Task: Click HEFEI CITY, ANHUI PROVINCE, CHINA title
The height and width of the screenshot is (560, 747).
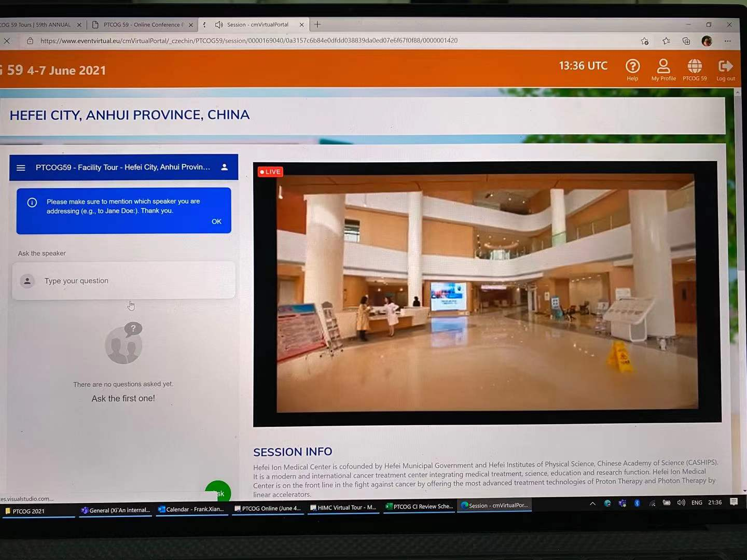Action: pyautogui.click(x=130, y=115)
